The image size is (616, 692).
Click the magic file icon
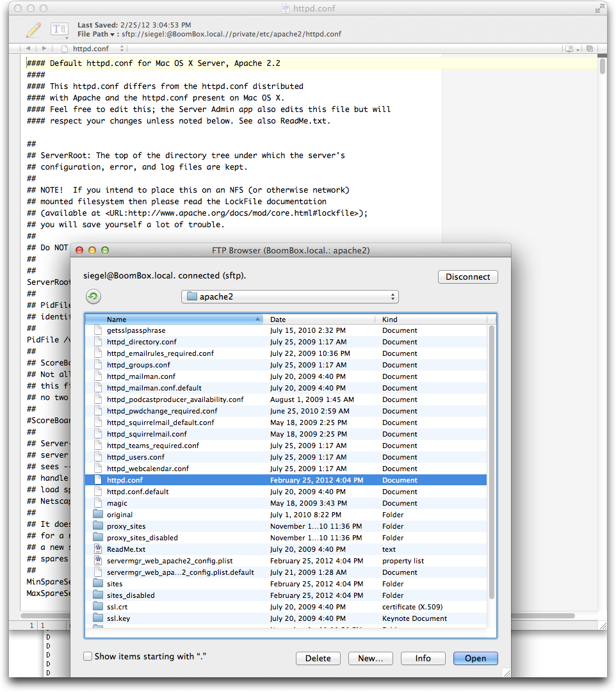pyautogui.click(x=98, y=503)
